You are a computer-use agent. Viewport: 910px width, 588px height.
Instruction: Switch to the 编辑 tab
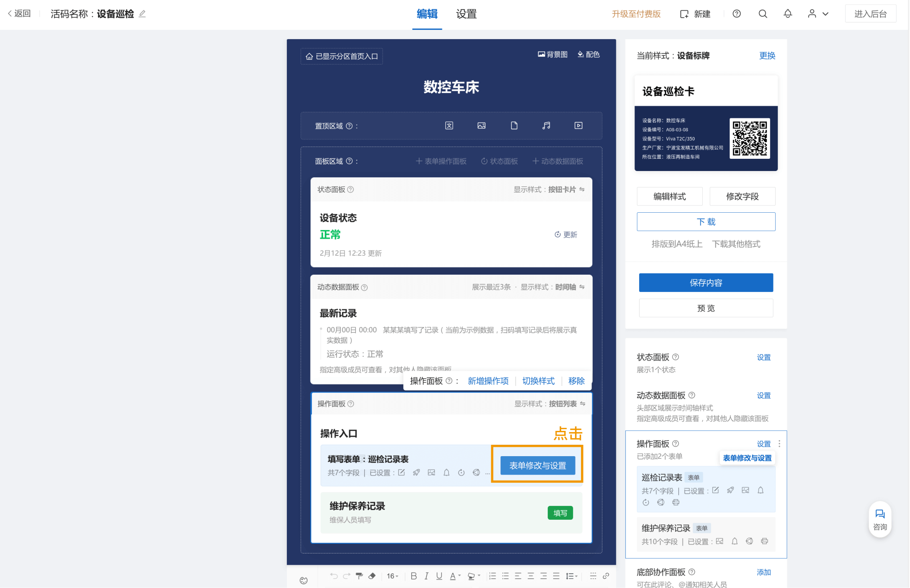point(427,14)
